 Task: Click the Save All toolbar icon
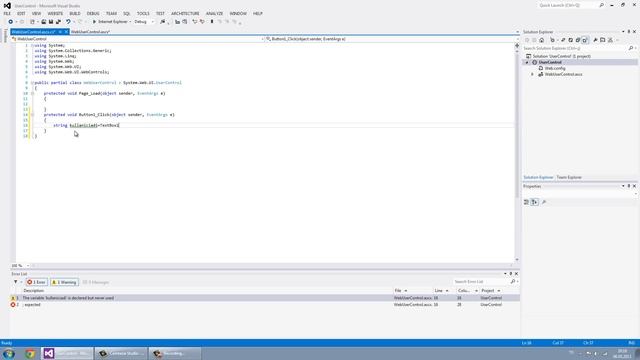click(58, 22)
